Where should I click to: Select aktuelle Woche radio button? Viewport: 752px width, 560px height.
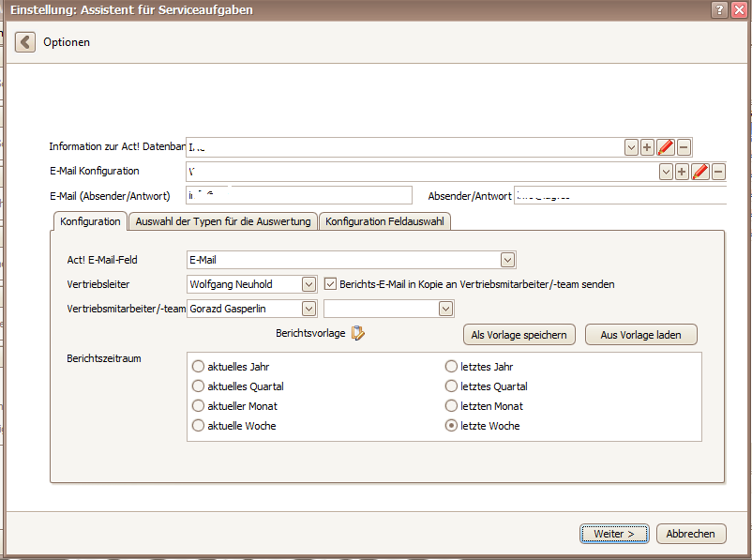coord(198,426)
